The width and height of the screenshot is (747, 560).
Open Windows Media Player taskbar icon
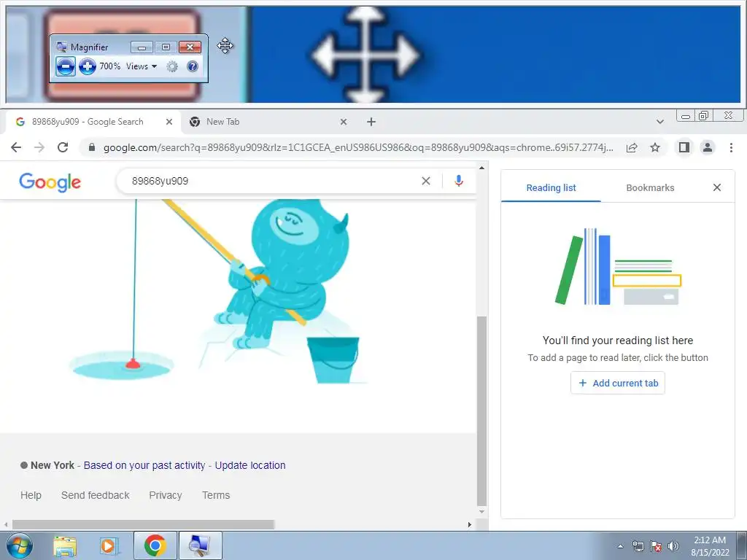[108, 545]
